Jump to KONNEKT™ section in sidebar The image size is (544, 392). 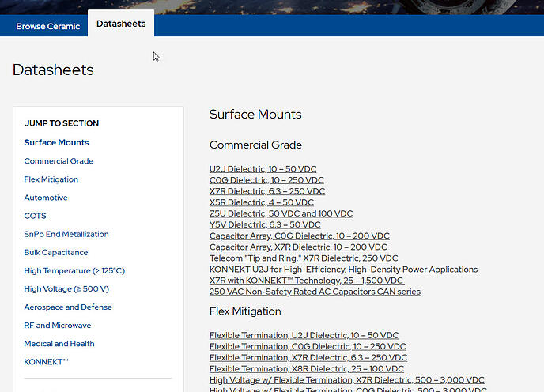pyautogui.click(x=46, y=362)
